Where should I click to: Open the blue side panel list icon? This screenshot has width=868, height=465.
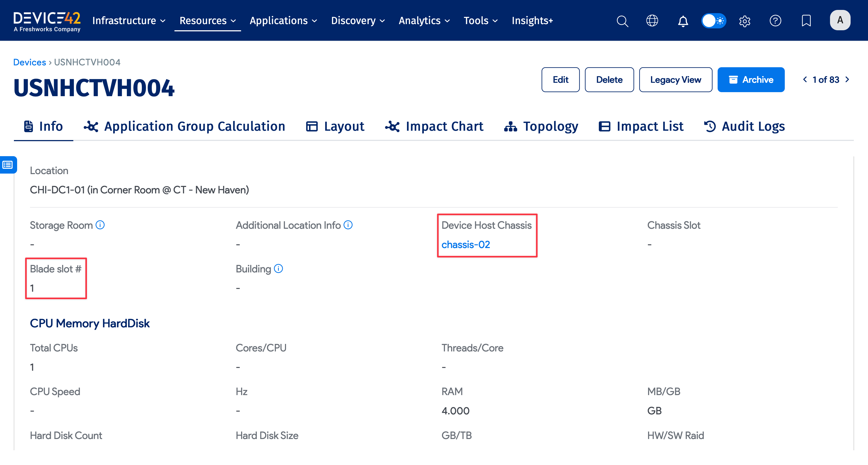click(8, 165)
